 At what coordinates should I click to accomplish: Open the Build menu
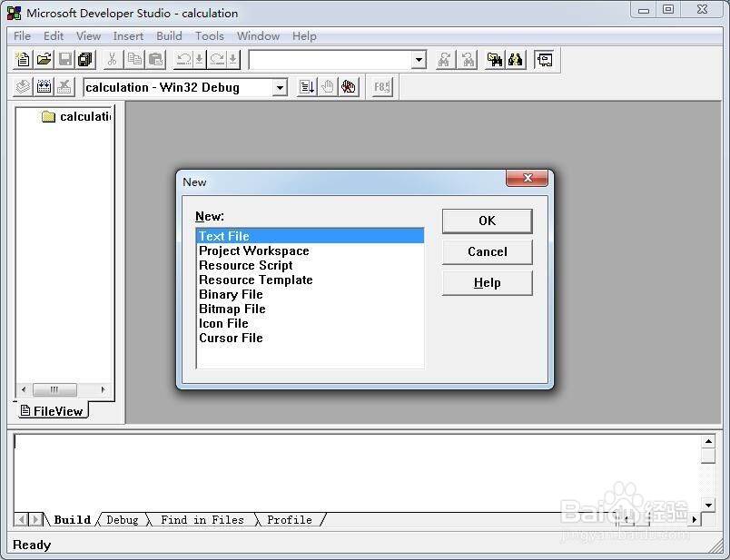pos(169,35)
